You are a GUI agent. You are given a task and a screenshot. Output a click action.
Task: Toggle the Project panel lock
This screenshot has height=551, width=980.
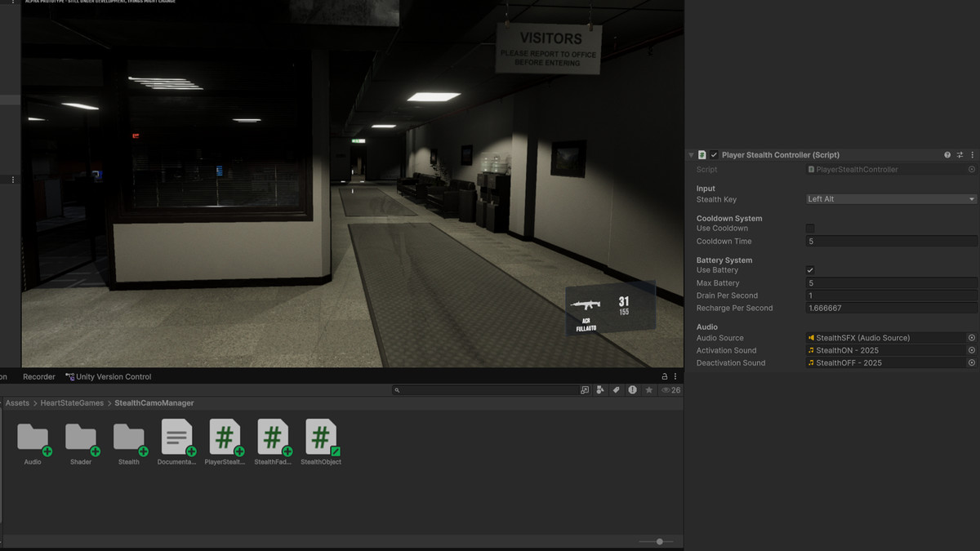(665, 377)
